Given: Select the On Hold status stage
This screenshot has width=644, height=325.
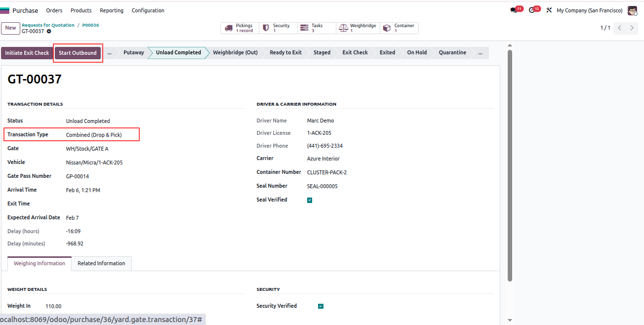Looking at the screenshot, I should [x=417, y=52].
